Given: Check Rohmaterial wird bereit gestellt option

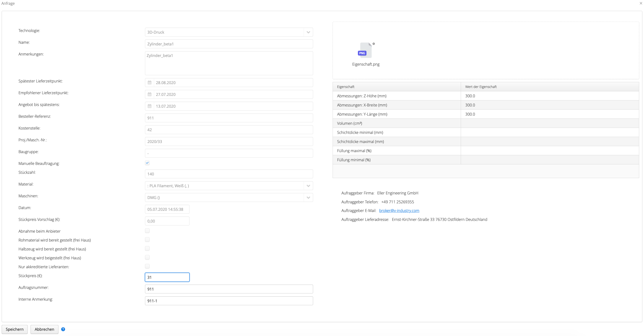Looking at the screenshot, I should coord(147,240).
